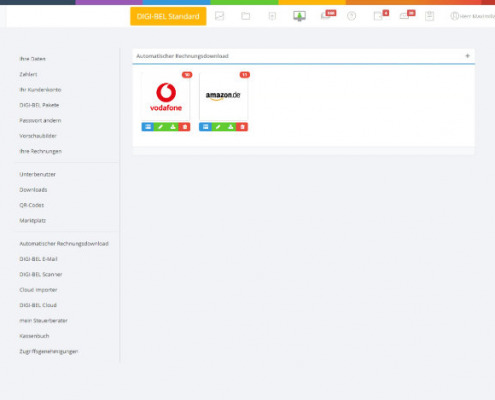Open DIGI-BEL Cloud in sidebar
Image resolution: width=495 pixels, height=400 pixels.
tap(38, 305)
